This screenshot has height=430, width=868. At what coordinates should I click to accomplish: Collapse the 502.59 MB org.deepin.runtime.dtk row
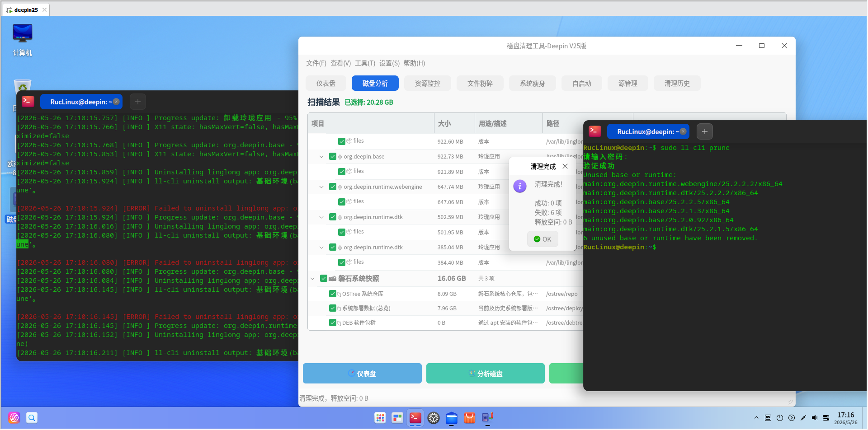(x=321, y=217)
